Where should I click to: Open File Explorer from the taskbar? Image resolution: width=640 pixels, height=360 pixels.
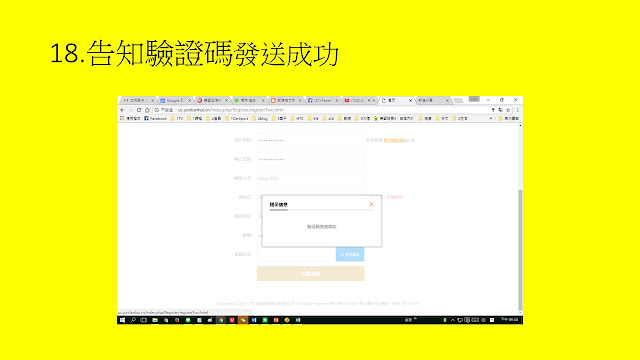[x=155, y=320]
